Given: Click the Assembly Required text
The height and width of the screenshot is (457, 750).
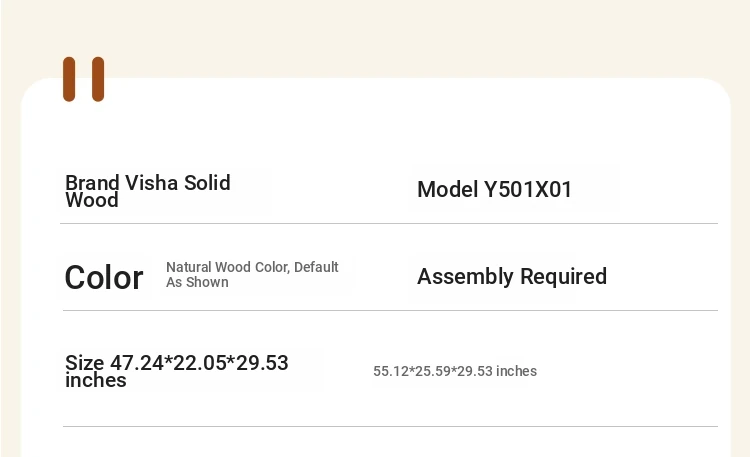Looking at the screenshot, I should 512,276.
